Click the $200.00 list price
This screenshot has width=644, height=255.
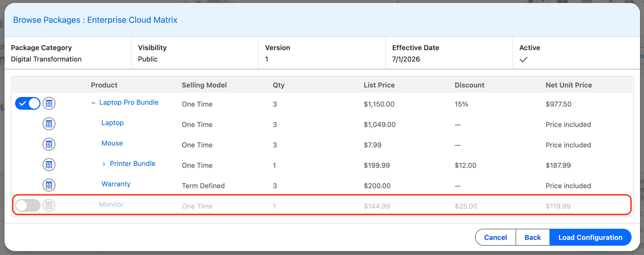[377, 186]
